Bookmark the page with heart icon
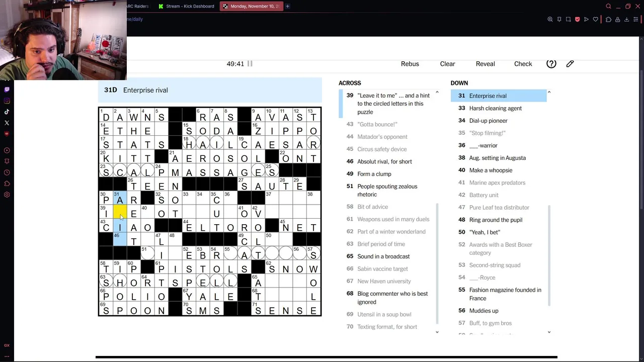The image size is (644, 362). (x=595, y=19)
